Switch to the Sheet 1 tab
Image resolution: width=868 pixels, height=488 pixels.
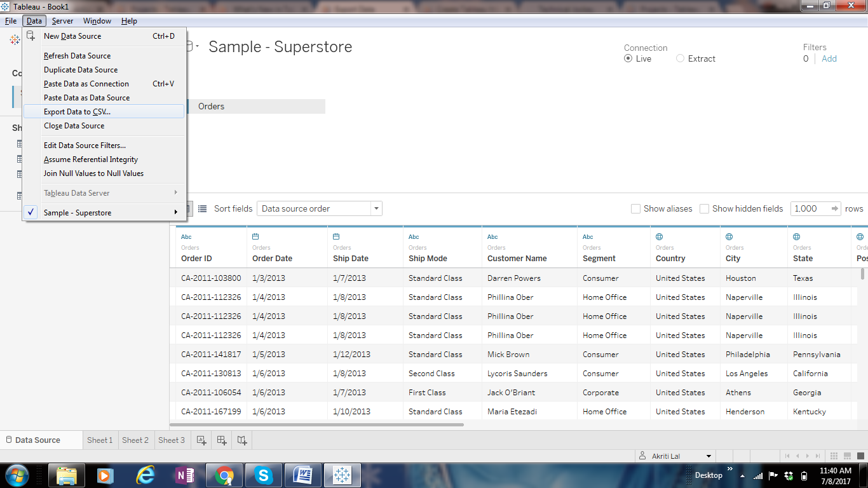click(100, 440)
